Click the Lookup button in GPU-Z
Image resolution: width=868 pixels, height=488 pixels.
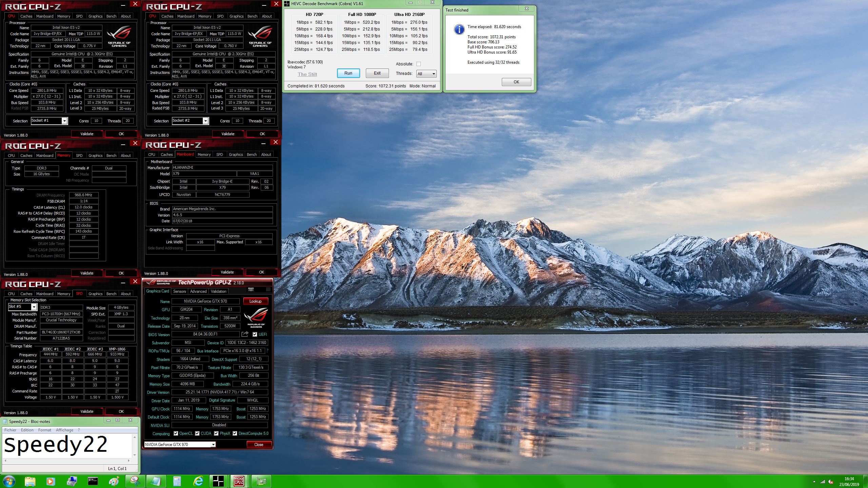[x=255, y=301]
